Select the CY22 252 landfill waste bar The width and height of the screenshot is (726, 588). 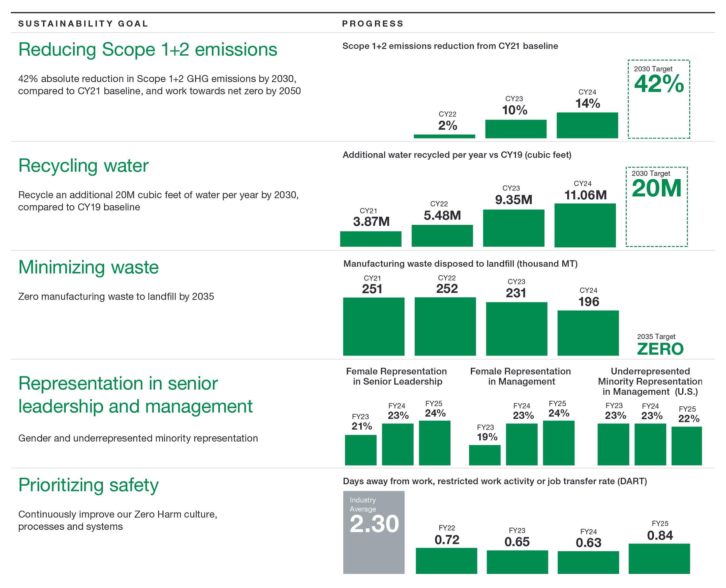pos(445,327)
